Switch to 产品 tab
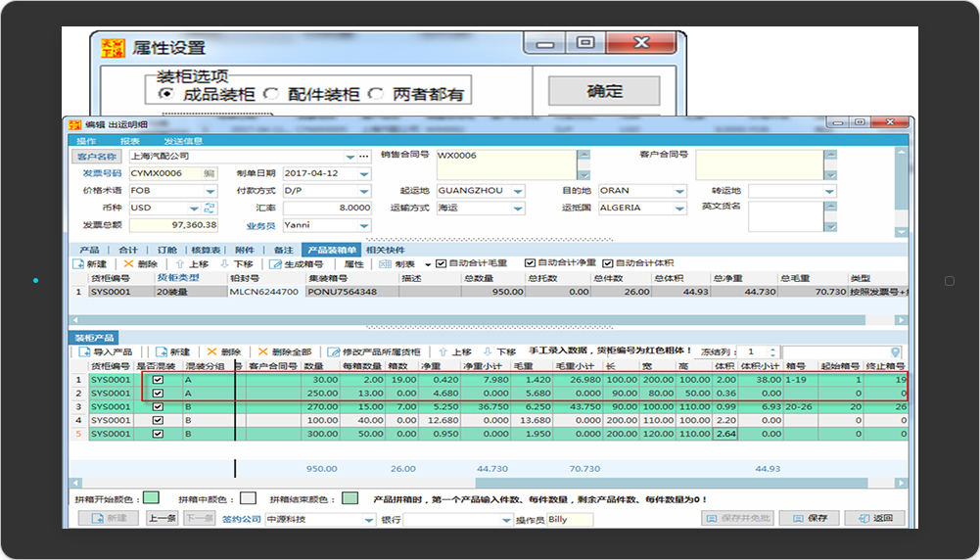 89,250
